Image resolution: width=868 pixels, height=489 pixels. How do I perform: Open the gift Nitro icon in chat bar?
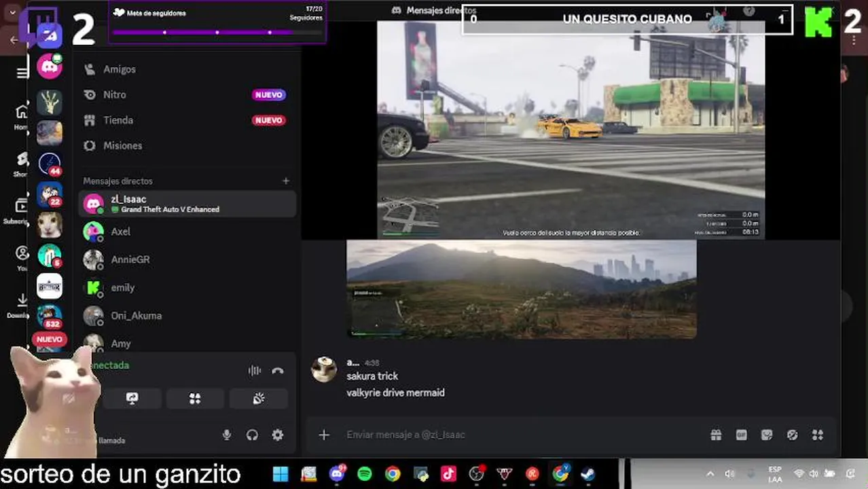(716, 435)
